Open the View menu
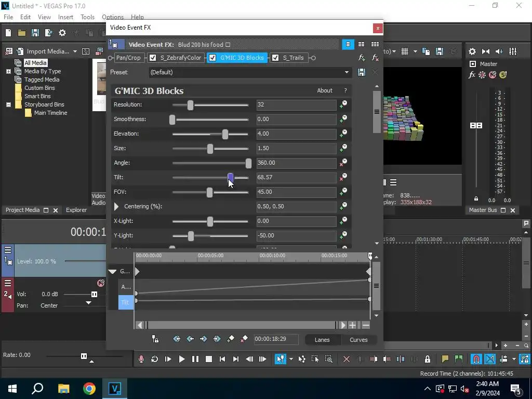Image resolution: width=532 pixels, height=399 pixels. (44, 17)
